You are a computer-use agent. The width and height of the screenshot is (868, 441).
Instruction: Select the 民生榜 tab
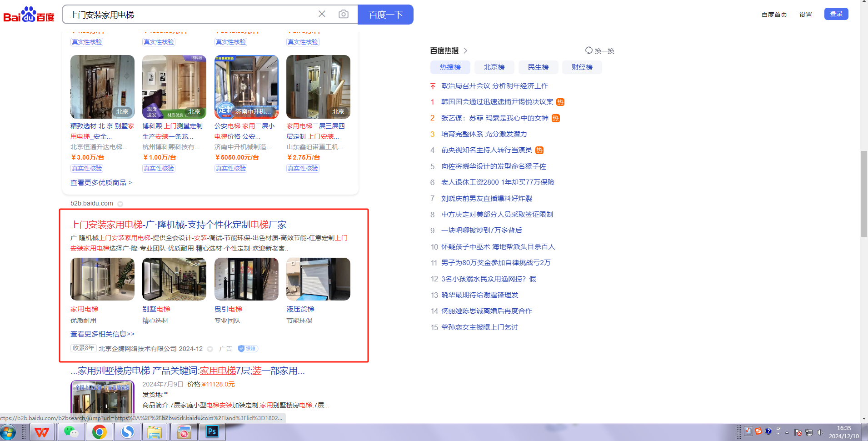point(538,67)
